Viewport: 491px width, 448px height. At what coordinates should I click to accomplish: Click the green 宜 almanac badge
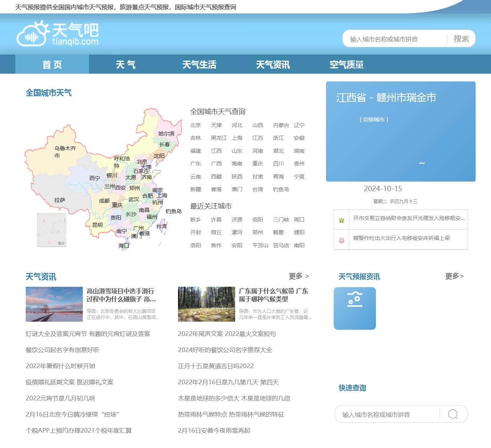point(341,219)
